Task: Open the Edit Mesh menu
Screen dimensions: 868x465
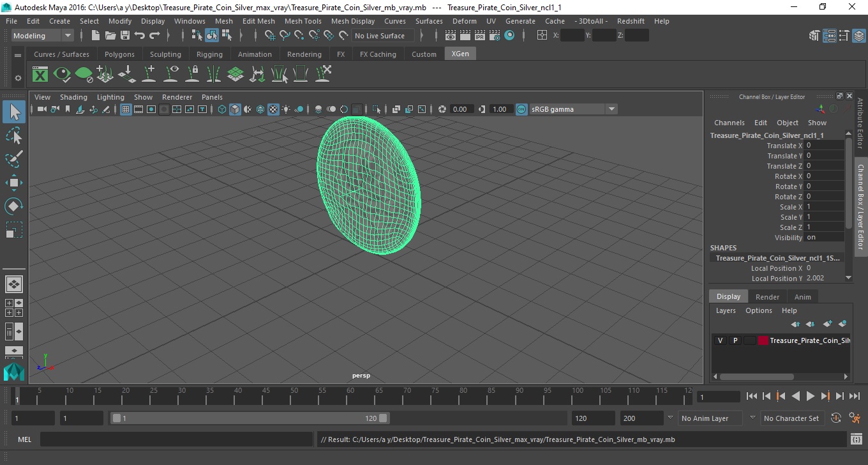Action: coord(258,21)
